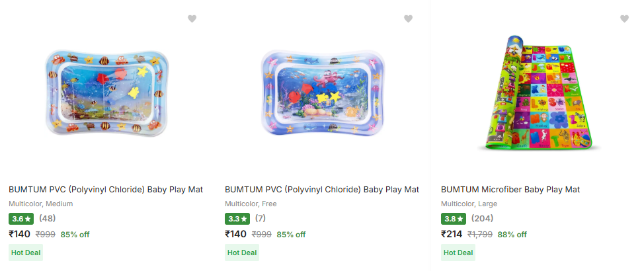Open BUMTUM Microfiber Baby Play Mat title

pos(510,190)
